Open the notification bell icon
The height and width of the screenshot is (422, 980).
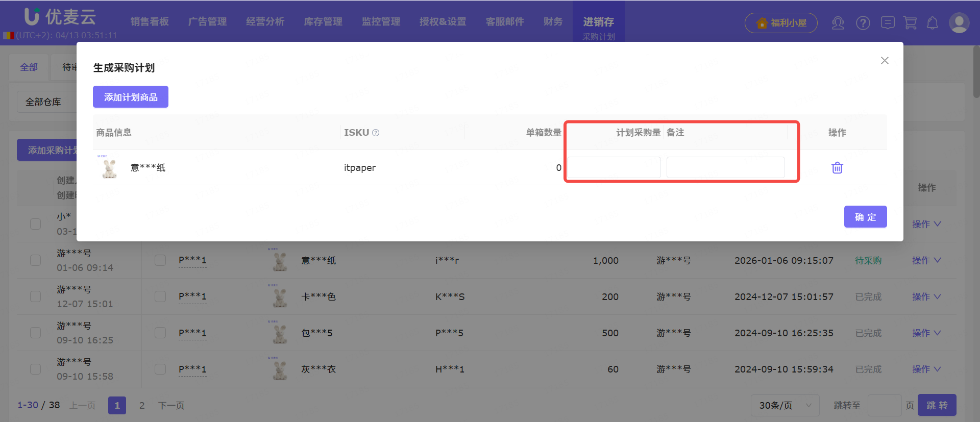(x=933, y=23)
